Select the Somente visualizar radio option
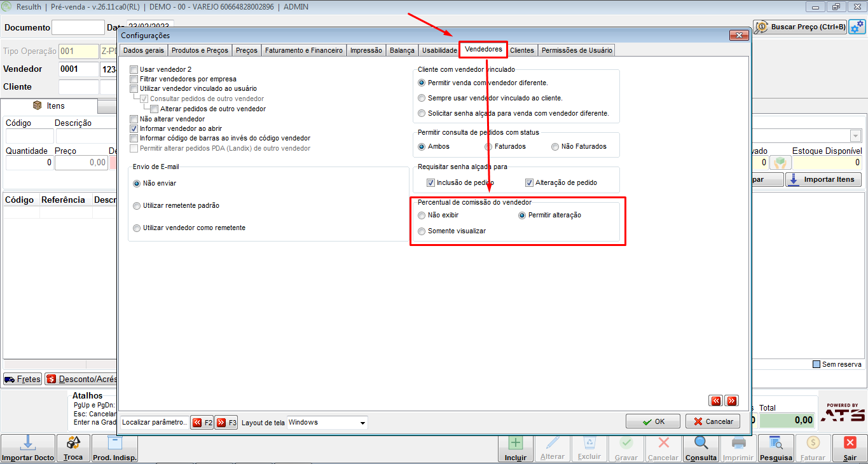 point(422,231)
